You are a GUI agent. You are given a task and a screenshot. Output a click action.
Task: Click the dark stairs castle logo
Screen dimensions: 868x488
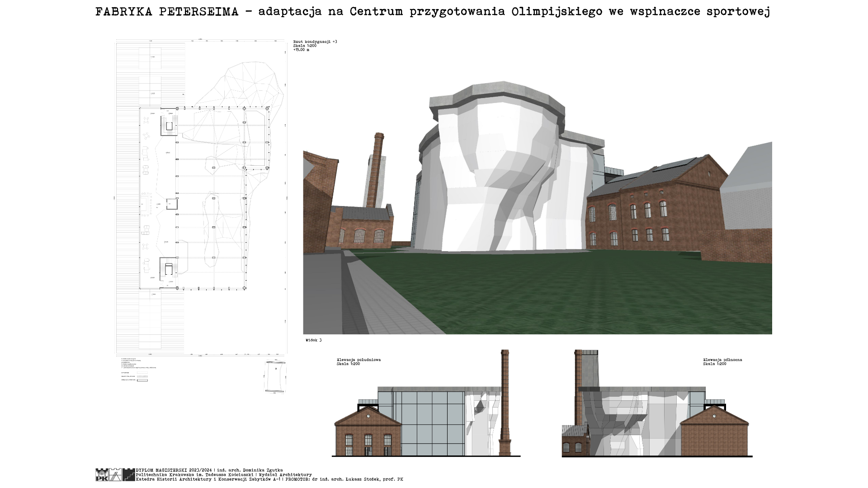[129, 475]
